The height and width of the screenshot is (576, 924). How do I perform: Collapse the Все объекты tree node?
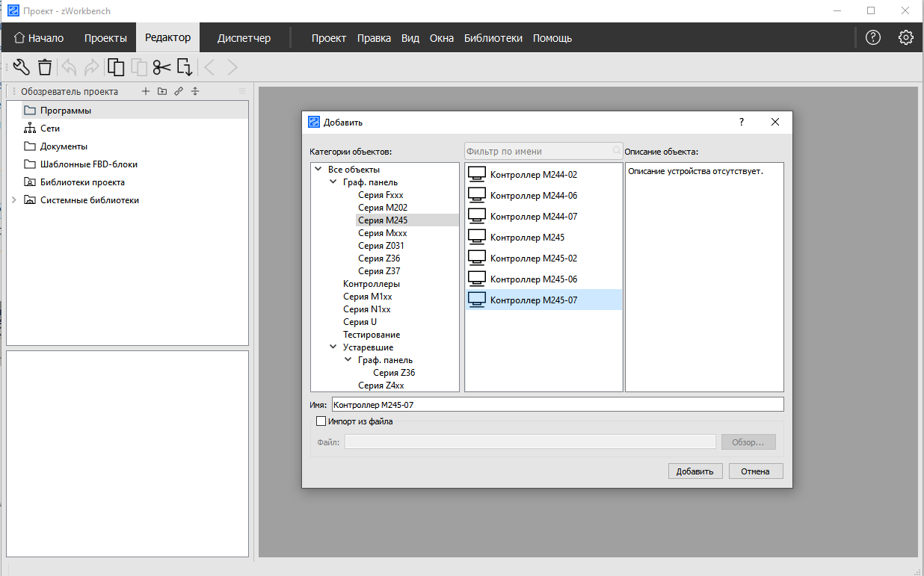[318, 170]
